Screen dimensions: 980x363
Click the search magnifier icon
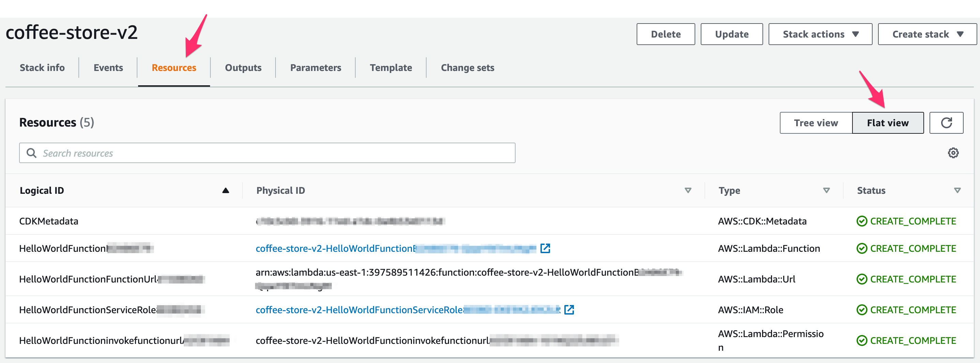[32, 153]
